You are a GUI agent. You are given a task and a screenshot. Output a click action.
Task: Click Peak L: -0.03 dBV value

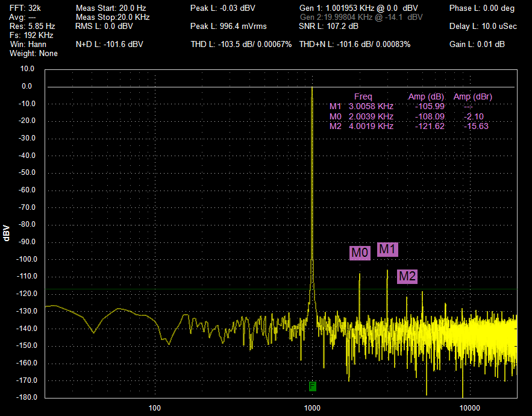click(x=222, y=8)
